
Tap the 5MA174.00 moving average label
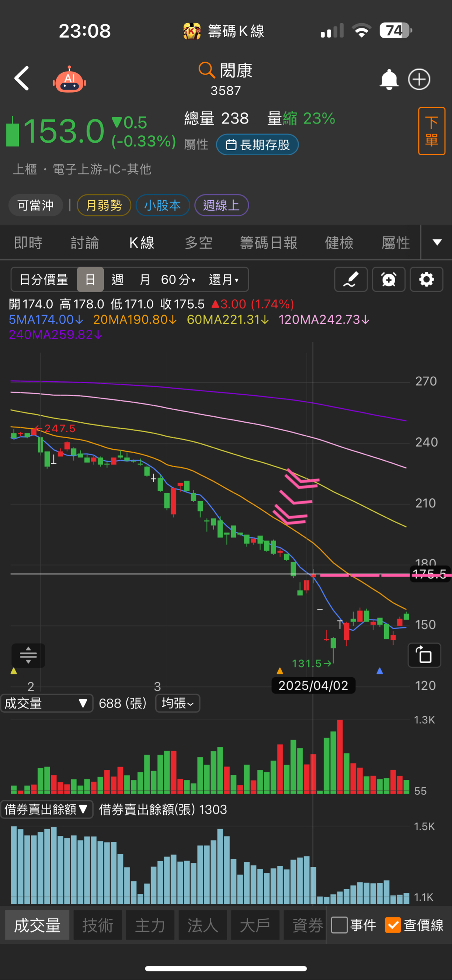(46, 319)
